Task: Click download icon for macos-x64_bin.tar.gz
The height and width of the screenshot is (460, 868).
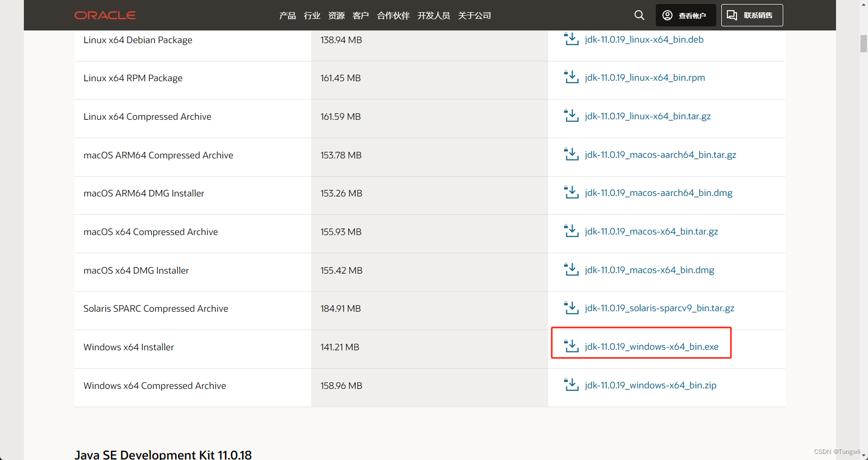Action: [x=572, y=231]
